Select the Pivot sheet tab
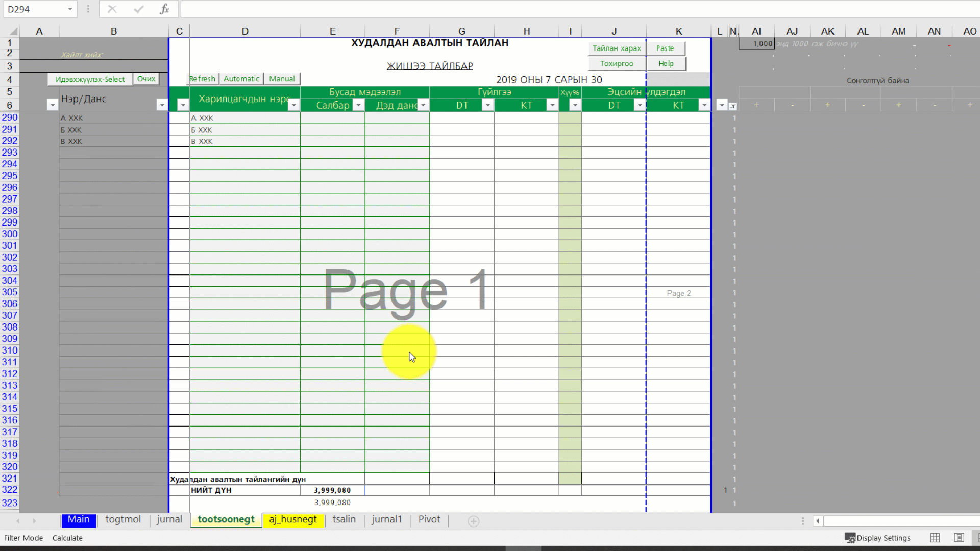This screenshot has width=980, height=551. pos(429,519)
